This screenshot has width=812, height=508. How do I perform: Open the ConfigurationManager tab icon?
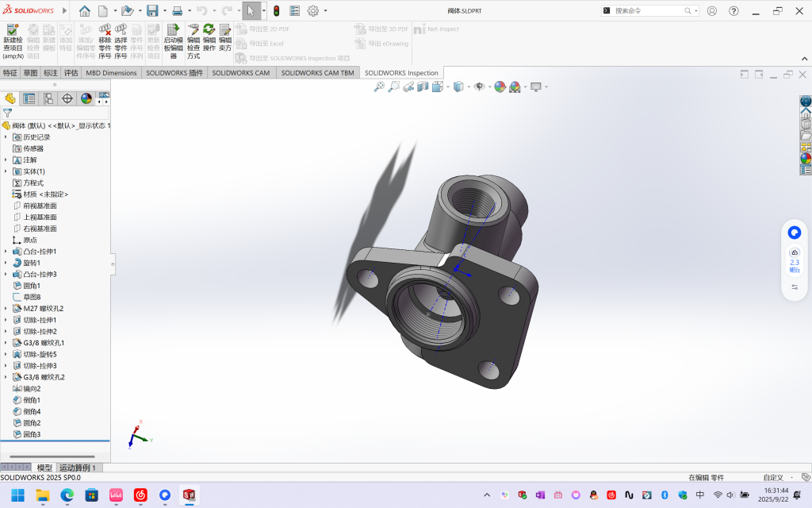pos(48,98)
